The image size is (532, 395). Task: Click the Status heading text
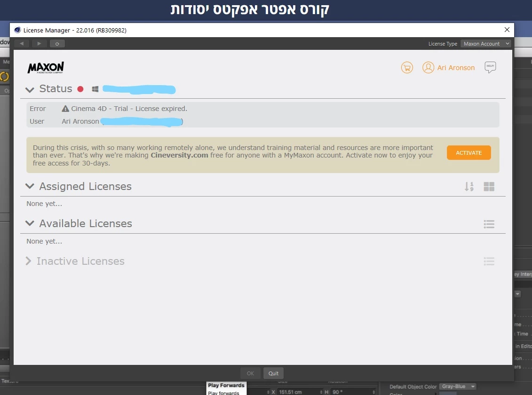[x=56, y=89]
